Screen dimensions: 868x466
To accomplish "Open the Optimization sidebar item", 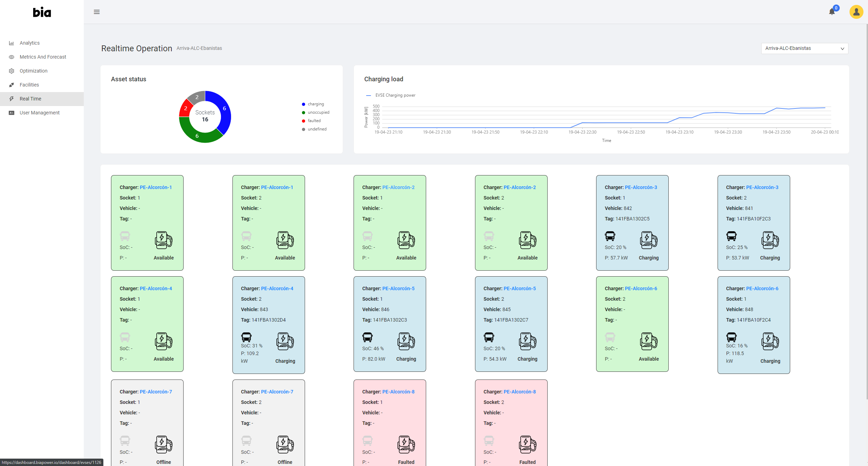I will click(x=34, y=71).
